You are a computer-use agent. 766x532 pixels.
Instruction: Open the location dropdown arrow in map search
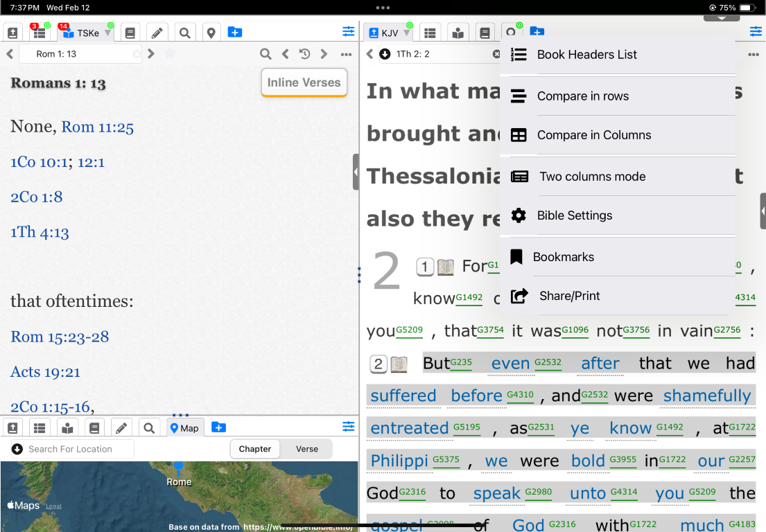point(17,449)
